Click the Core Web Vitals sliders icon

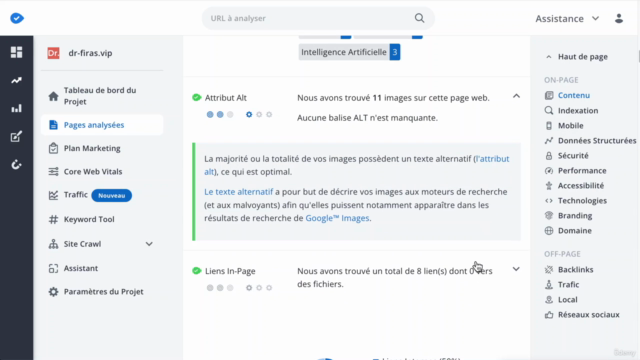click(53, 171)
